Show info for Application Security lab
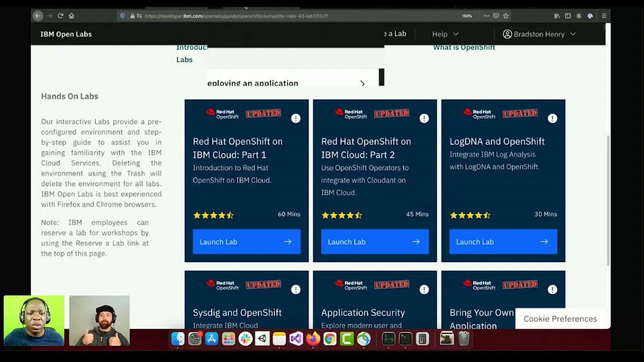The height and width of the screenshot is (362, 644). click(424, 290)
